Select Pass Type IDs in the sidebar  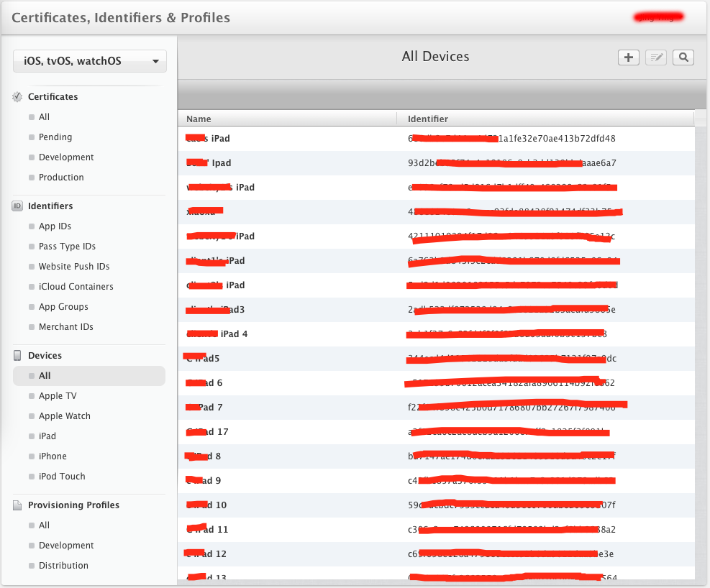[x=67, y=247]
